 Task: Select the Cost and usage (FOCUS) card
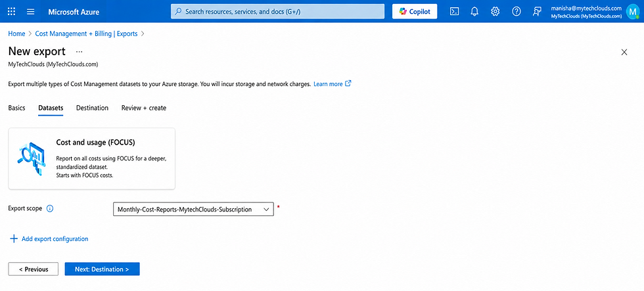[92, 158]
